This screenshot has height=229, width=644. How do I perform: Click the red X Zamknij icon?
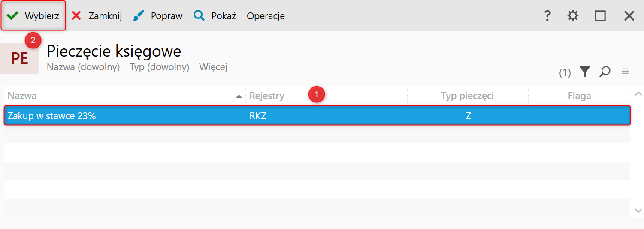click(x=76, y=16)
